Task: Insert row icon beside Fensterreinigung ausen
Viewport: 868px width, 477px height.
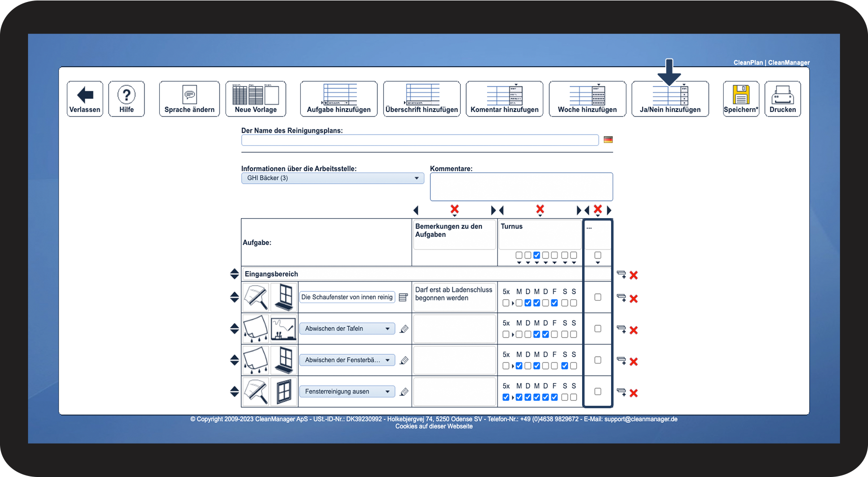Action: tap(621, 393)
